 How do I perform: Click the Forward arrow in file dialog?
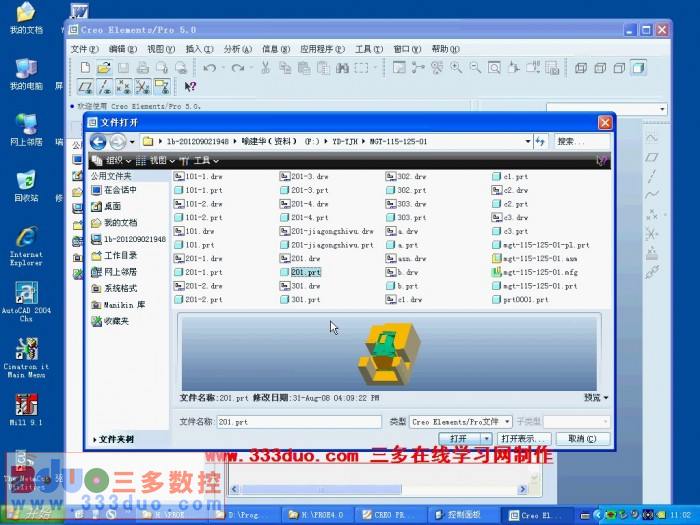click(117, 142)
